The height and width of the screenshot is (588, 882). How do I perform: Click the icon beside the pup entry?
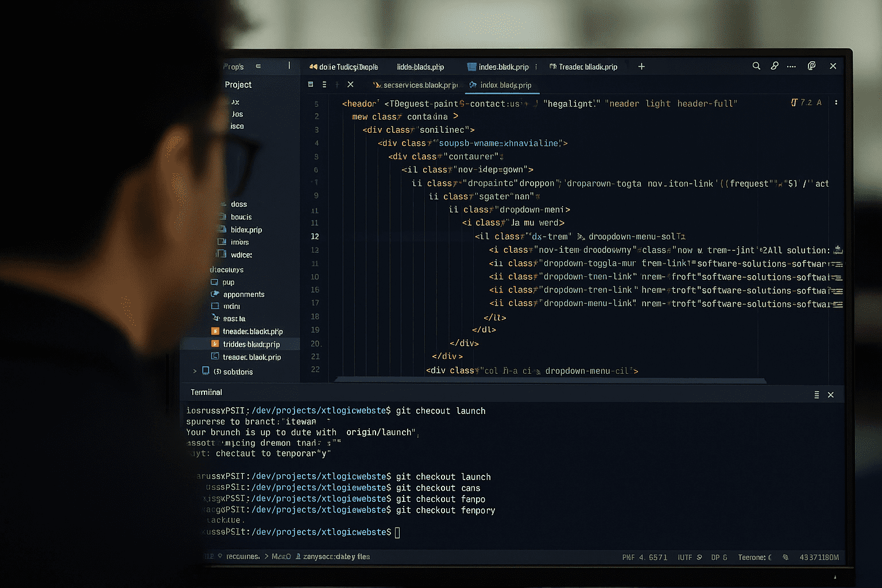pos(215,282)
